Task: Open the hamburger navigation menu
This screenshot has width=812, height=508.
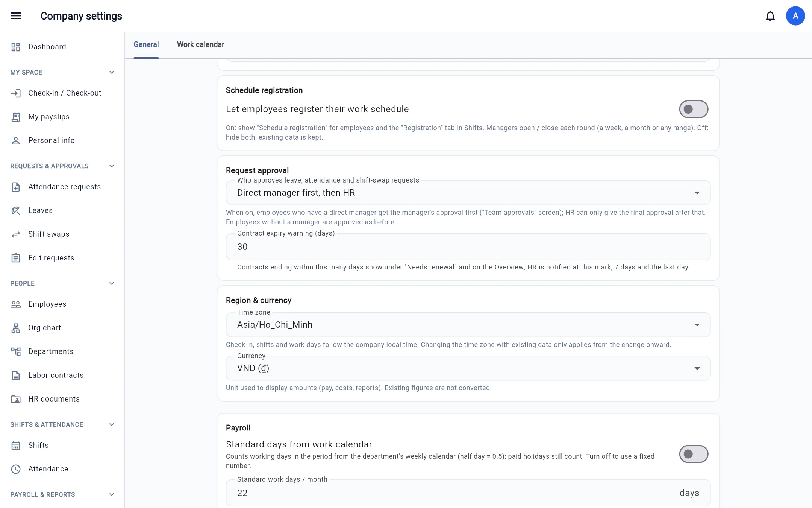Action: tap(16, 16)
